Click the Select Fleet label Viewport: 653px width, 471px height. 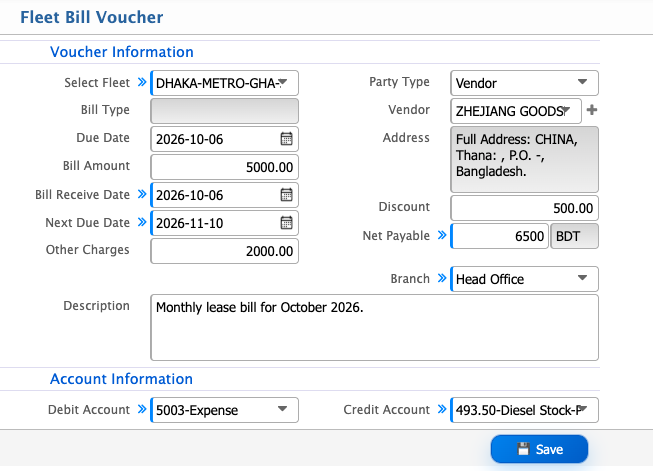coord(97,82)
